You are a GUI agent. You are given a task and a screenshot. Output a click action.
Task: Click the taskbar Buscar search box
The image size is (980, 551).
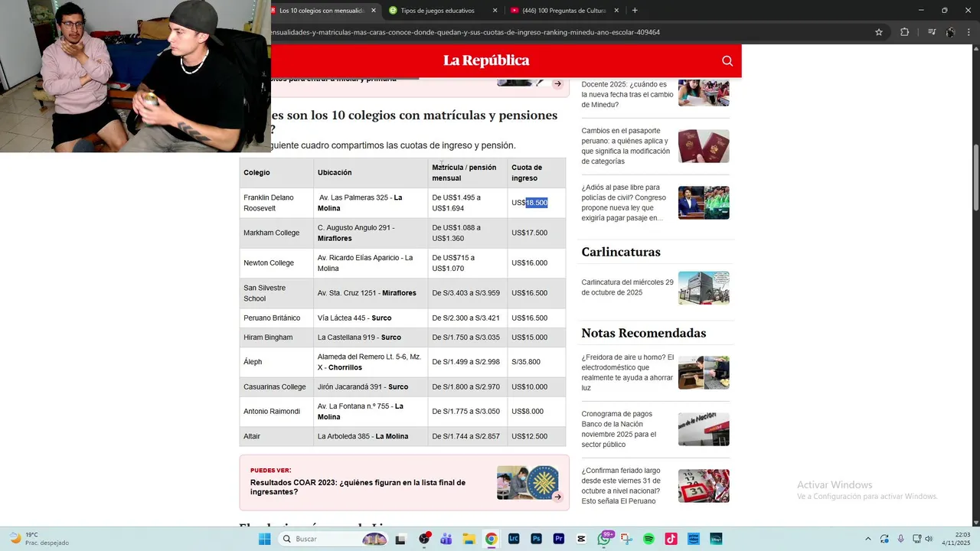pos(334,539)
